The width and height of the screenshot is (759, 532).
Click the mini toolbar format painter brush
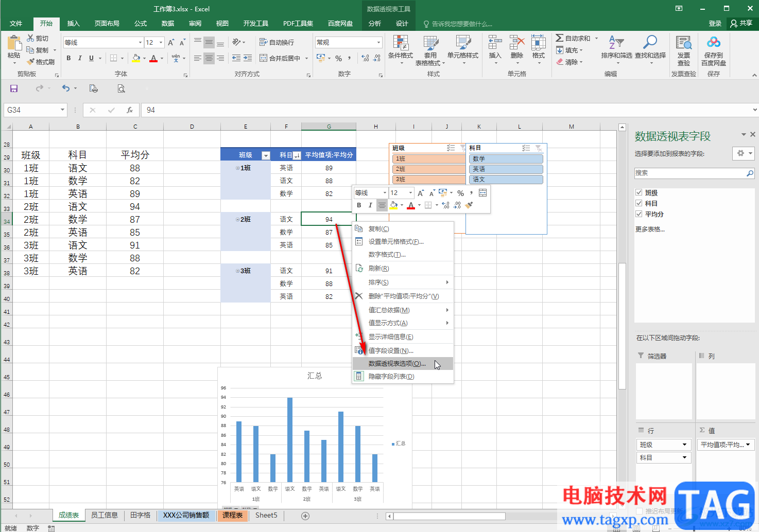coord(468,205)
